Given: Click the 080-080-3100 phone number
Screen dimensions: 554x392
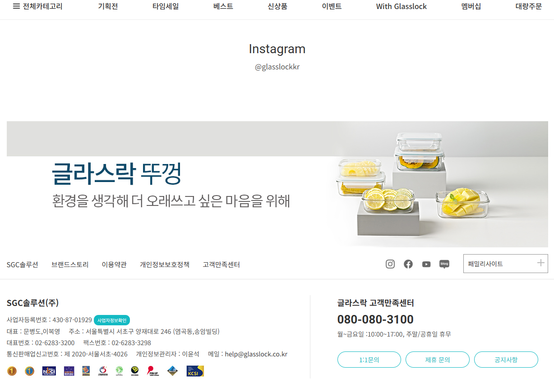Looking at the screenshot, I should point(375,319).
